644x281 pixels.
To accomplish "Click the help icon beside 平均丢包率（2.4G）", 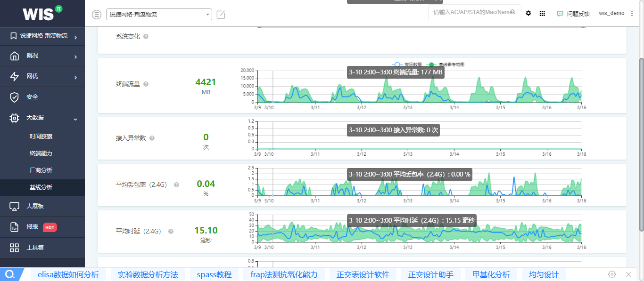I will point(176,185).
